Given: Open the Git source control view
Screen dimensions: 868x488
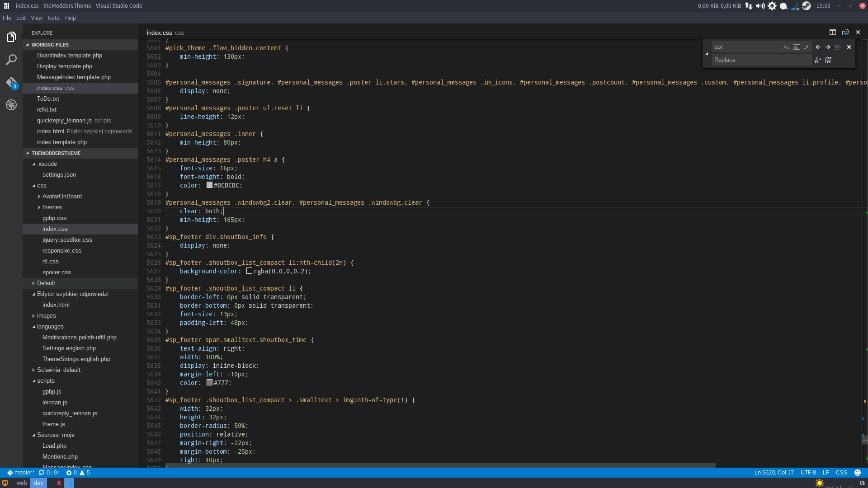Looking at the screenshot, I should [11, 82].
